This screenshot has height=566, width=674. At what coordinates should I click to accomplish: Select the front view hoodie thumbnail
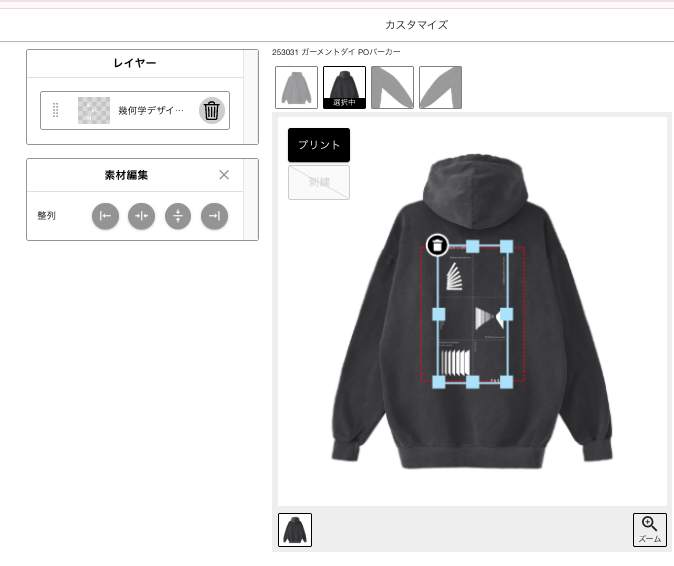(297, 87)
